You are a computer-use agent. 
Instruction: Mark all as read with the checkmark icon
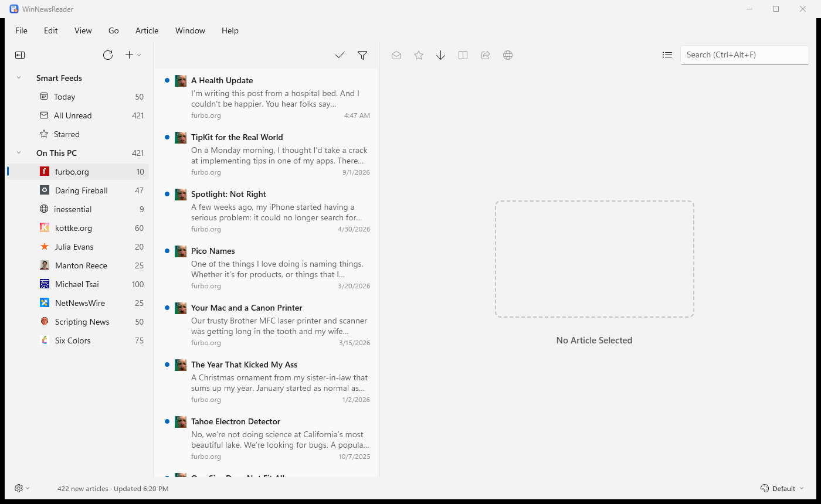click(x=340, y=55)
